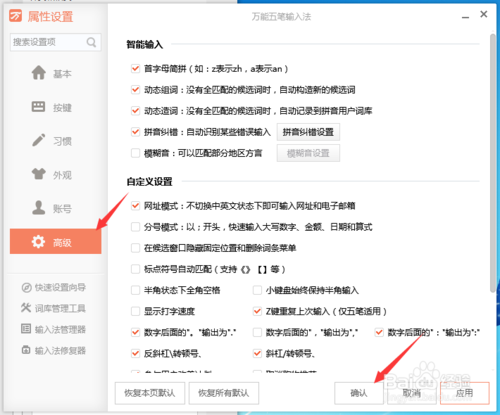Screen dimensions: 500x415
Task: Toggle 数字后面的"："输出为":" checkbox
Action: click(x=379, y=332)
